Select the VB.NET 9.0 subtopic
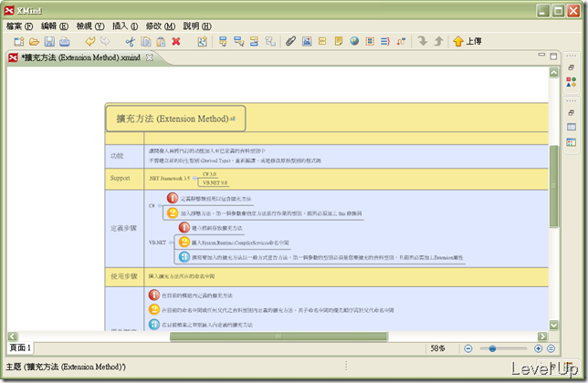Viewport: 588px width, 383px height. point(215,182)
